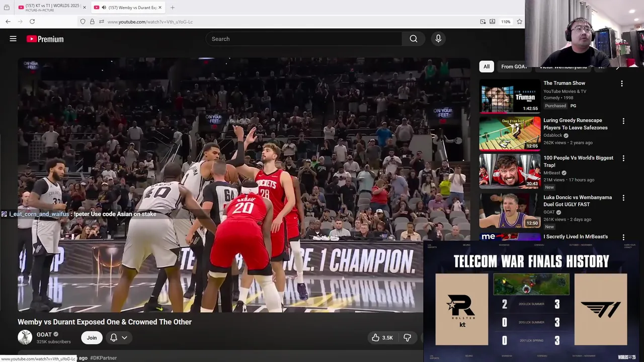Open the GOAT channel avatar
The width and height of the screenshot is (644, 362).
tap(25, 337)
